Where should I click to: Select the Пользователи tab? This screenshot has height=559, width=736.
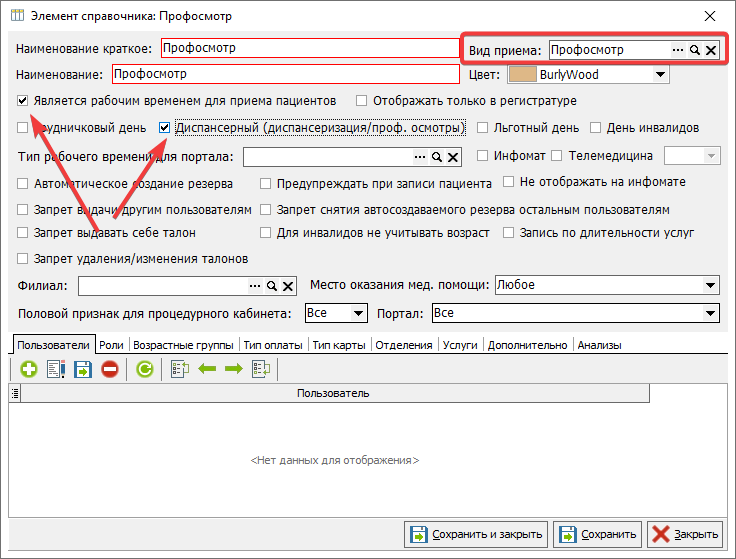click(x=53, y=345)
